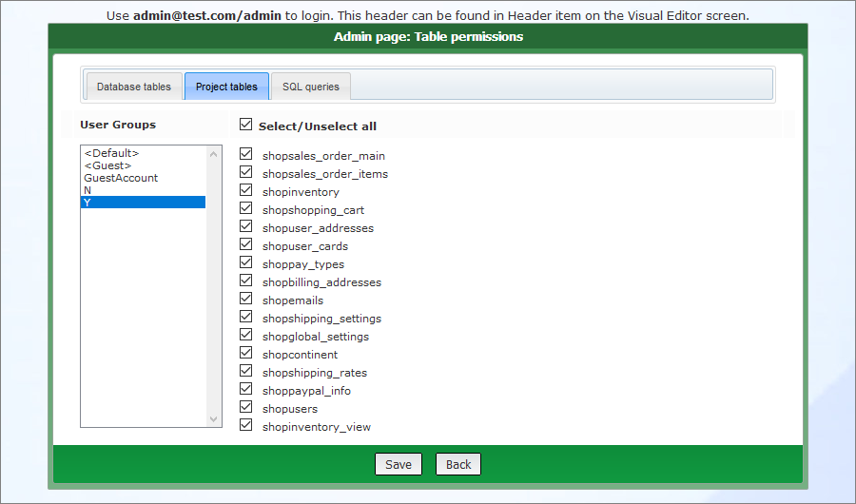Select <Guest> in User Groups list
856x504 pixels.
[143, 165]
